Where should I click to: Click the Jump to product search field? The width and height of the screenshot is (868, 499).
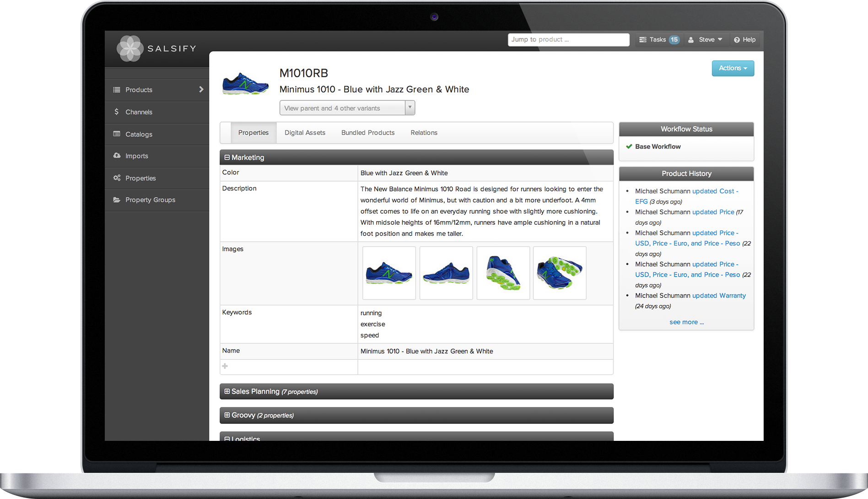click(x=568, y=40)
